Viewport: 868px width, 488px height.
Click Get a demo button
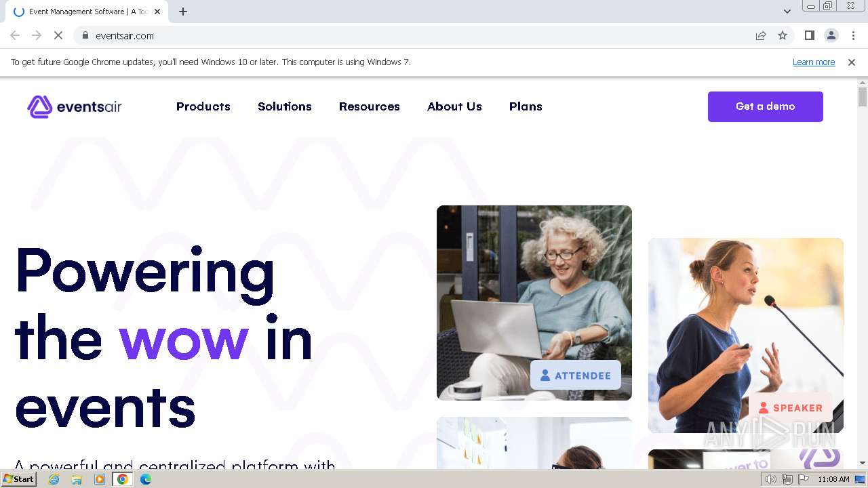coord(766,106)
